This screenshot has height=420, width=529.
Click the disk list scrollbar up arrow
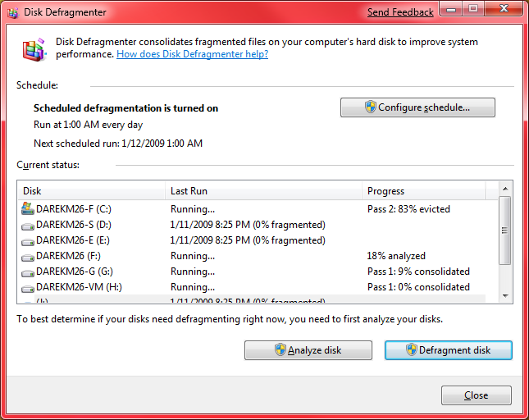click(x=505, y=189)
